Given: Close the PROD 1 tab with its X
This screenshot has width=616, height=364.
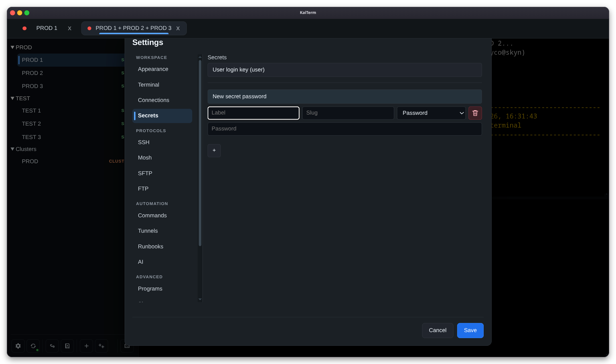Looking at the screenshot, I should coord(70,28).
